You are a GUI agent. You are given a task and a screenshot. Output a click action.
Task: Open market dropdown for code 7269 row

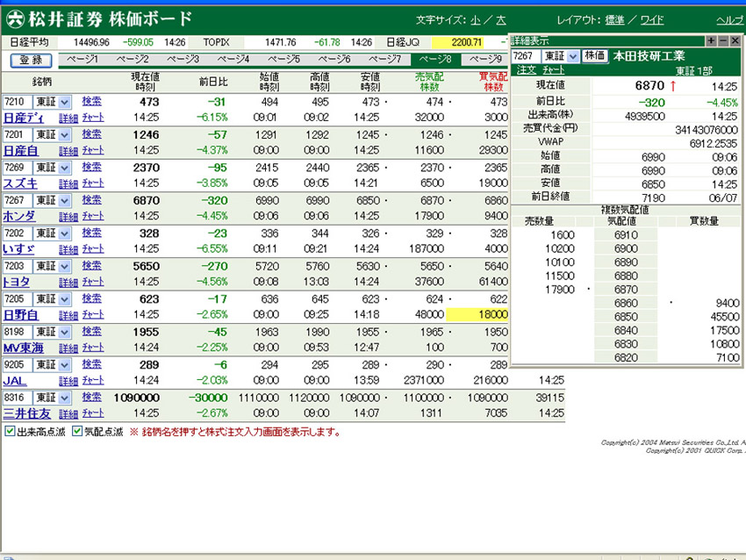tap(65, 168)
